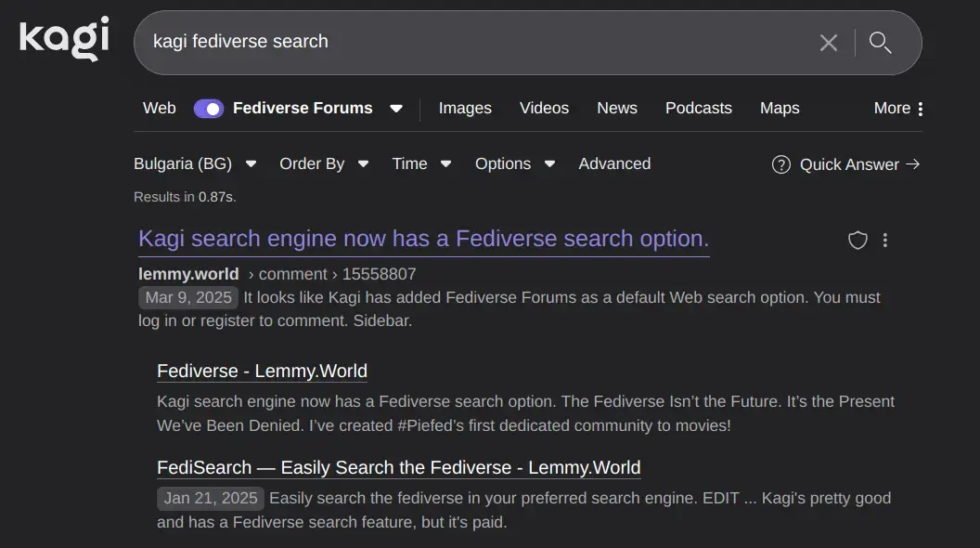Image resolution: width=980 pixels, height=548 pixels.
Task: Switch to the Videos tab
Action: (x=544, y=108)
